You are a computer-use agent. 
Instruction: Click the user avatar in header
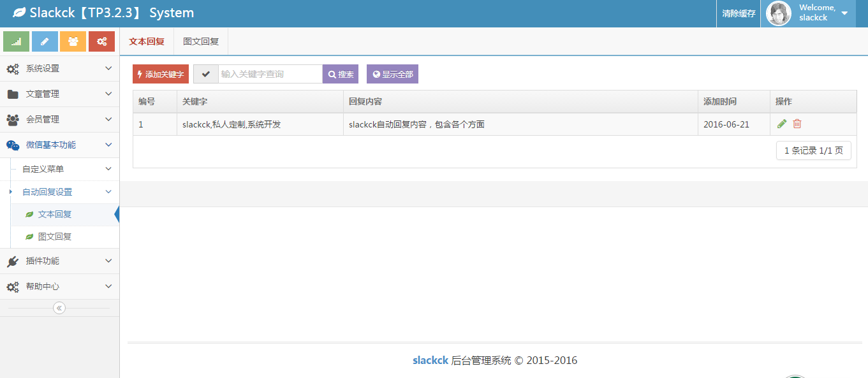point(778,13)
